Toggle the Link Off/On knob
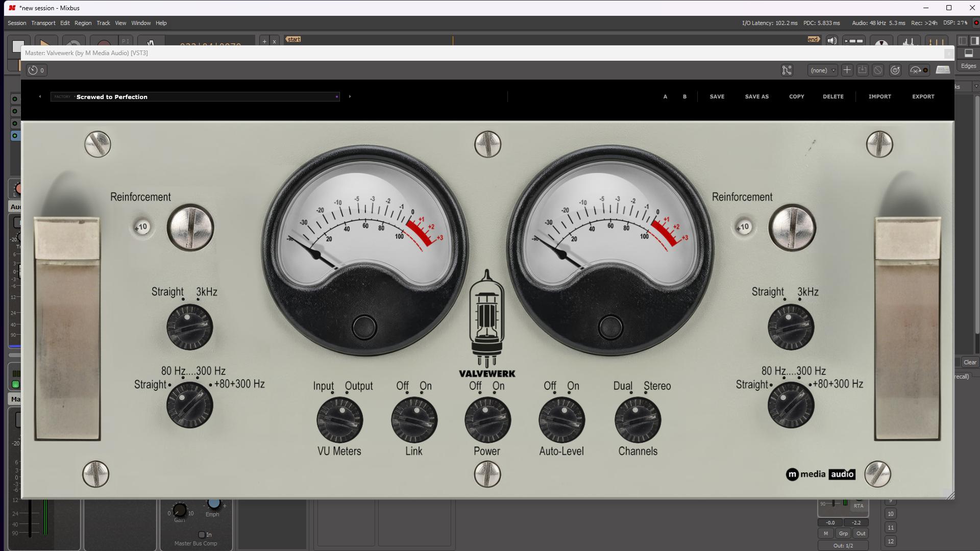This screenshot has width=980, height=551. [x=414, y=420]
